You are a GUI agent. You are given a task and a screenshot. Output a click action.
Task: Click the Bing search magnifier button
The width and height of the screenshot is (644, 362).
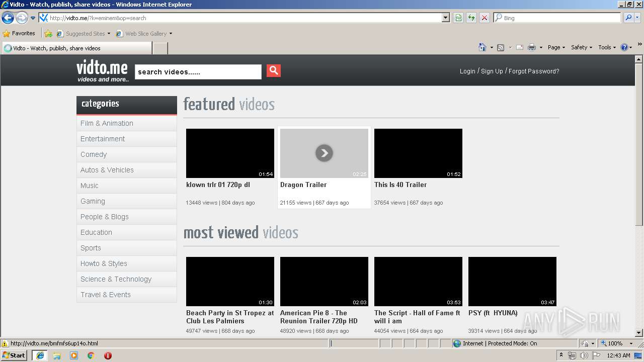(628, 18)
